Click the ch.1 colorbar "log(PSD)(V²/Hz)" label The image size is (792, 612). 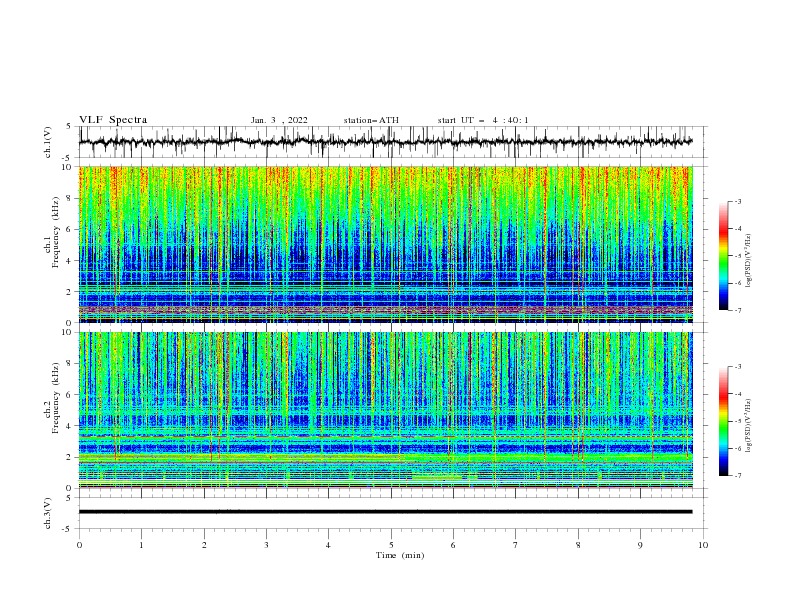[x=748, y=261]
